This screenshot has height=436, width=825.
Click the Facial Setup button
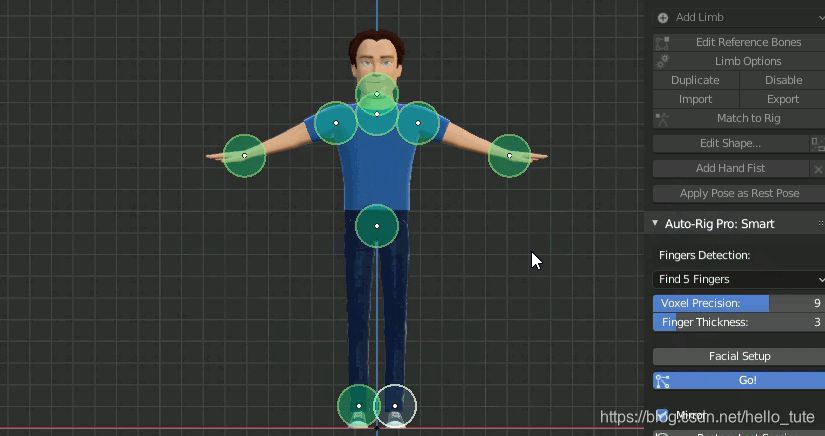point(739,356)
